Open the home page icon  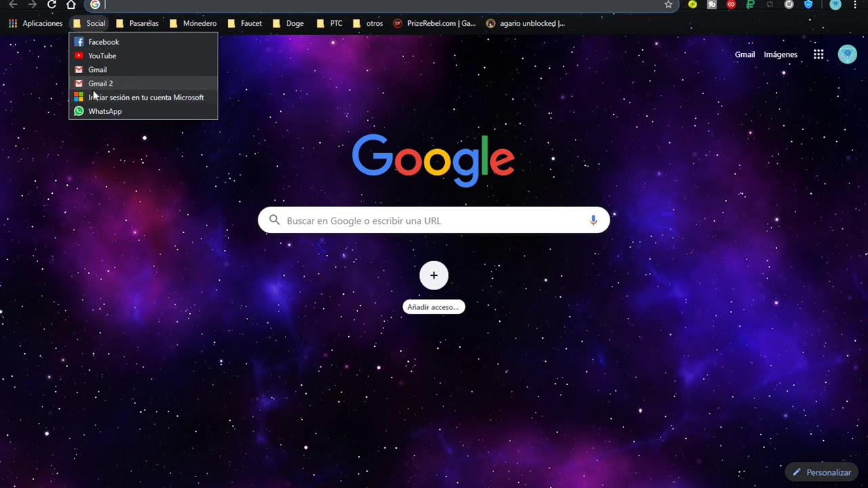click(71, 5)
